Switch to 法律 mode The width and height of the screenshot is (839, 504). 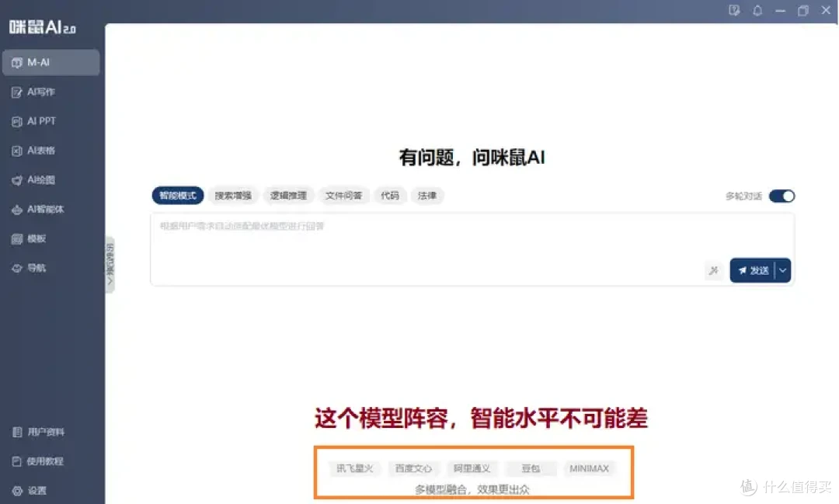[x=427, y=196]
